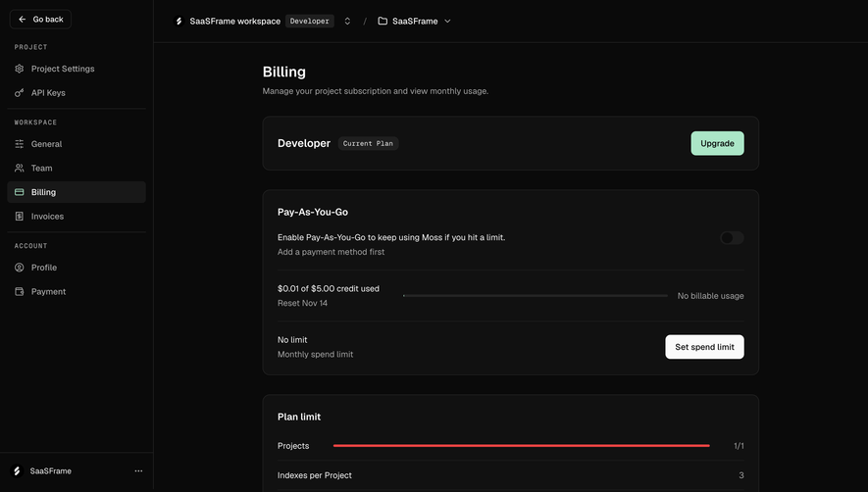Click the Set spend limit button
This screenshot has height=492, width=868.
pyautogui.click(x=704, y=347)
